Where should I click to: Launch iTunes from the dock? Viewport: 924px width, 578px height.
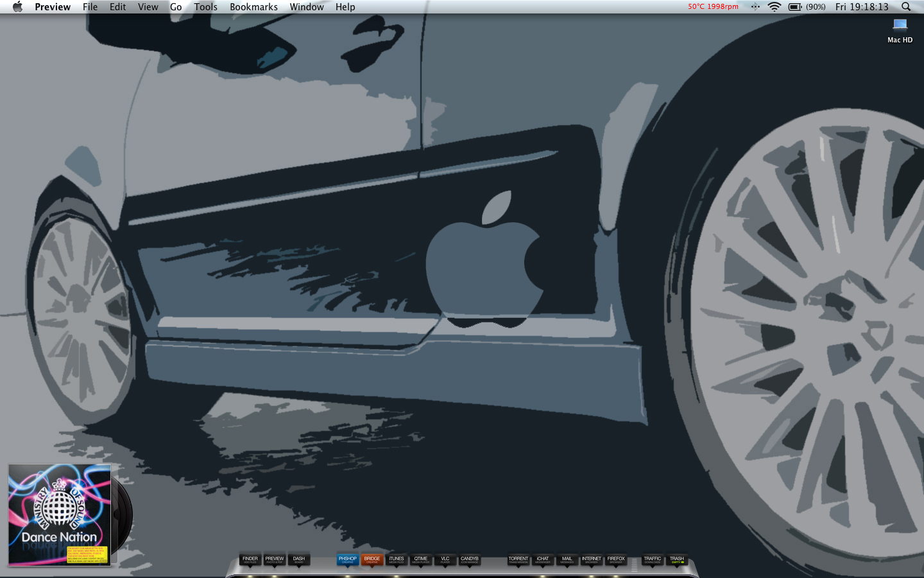point(397,560)
